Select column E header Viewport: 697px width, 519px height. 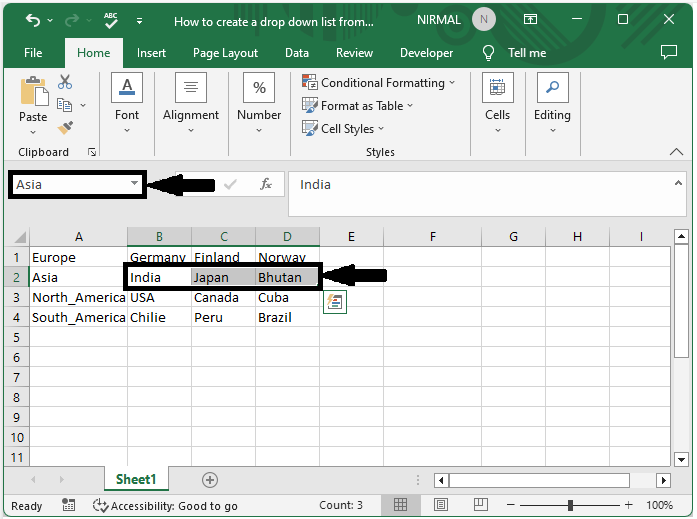351,237
